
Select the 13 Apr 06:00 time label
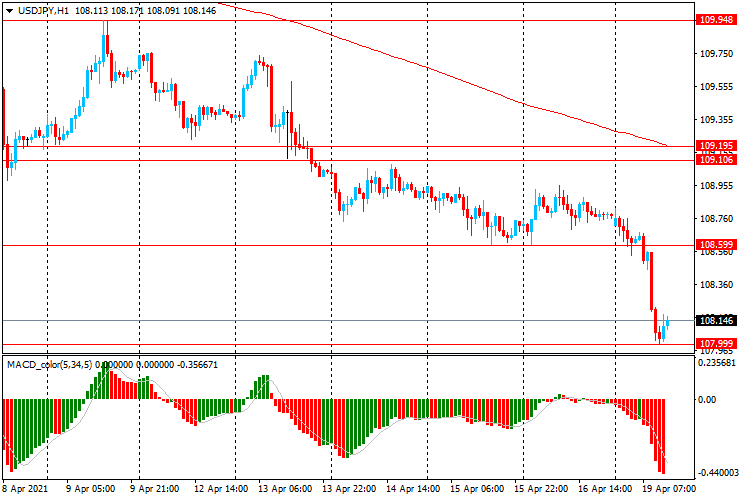tap(285, 489)
